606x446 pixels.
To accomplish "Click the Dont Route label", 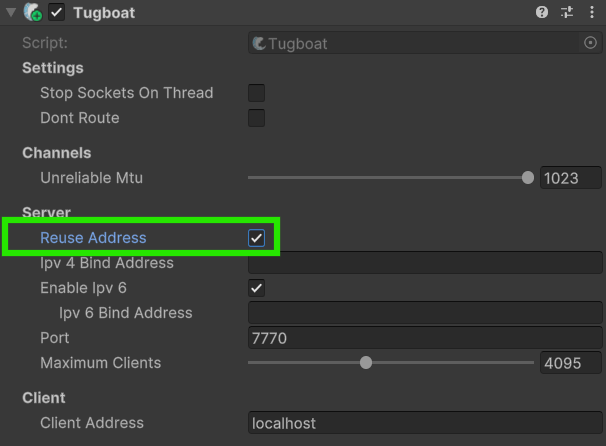I will pyautogui.click(x=80, y=118).
